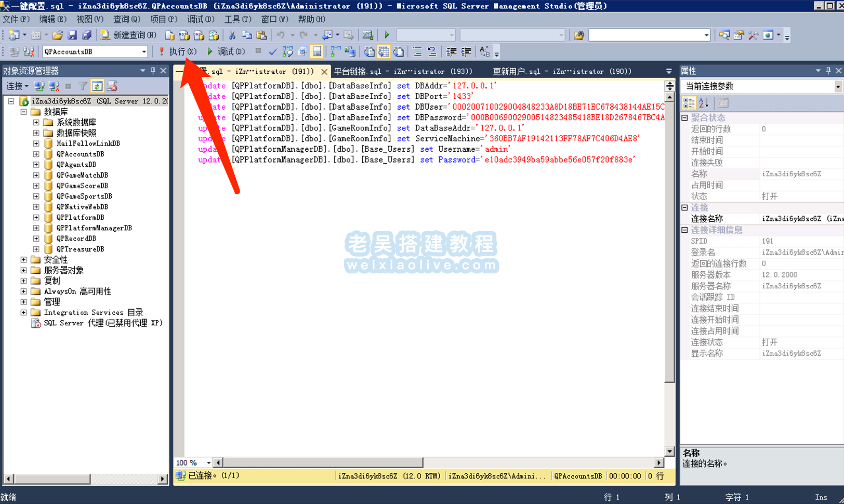Sort properties alphabetically with A-Z icon
844x504 pixels.
click(704, 102)
